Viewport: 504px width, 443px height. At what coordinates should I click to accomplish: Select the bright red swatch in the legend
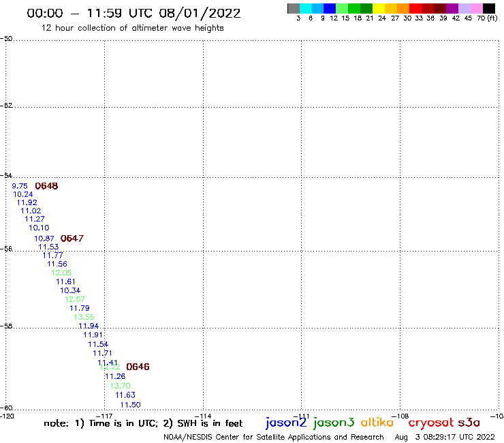point(415,9)
